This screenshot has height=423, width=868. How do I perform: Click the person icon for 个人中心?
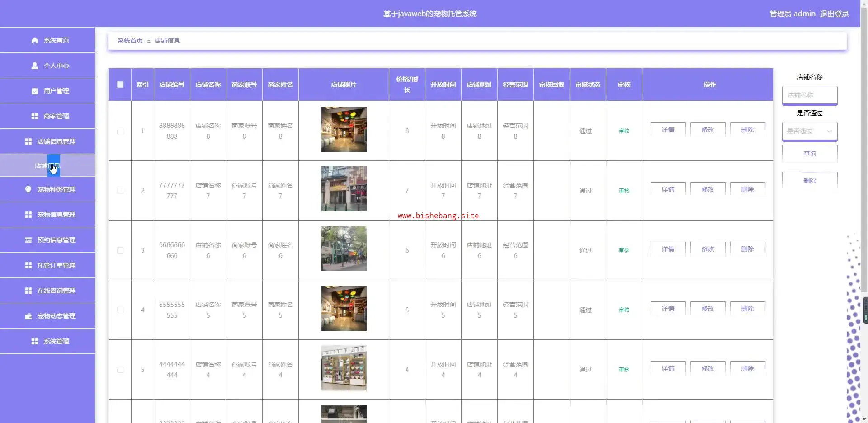pyautogui.click(x=35, y=66)
